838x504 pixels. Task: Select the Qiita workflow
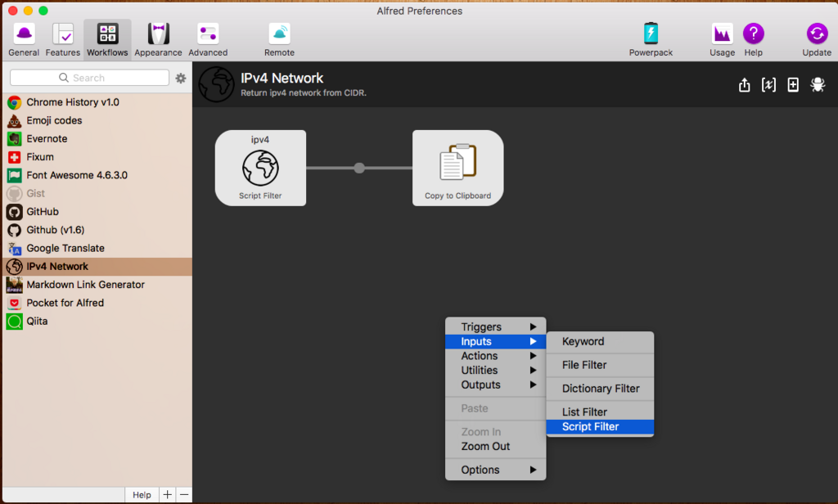click(97, 321)
